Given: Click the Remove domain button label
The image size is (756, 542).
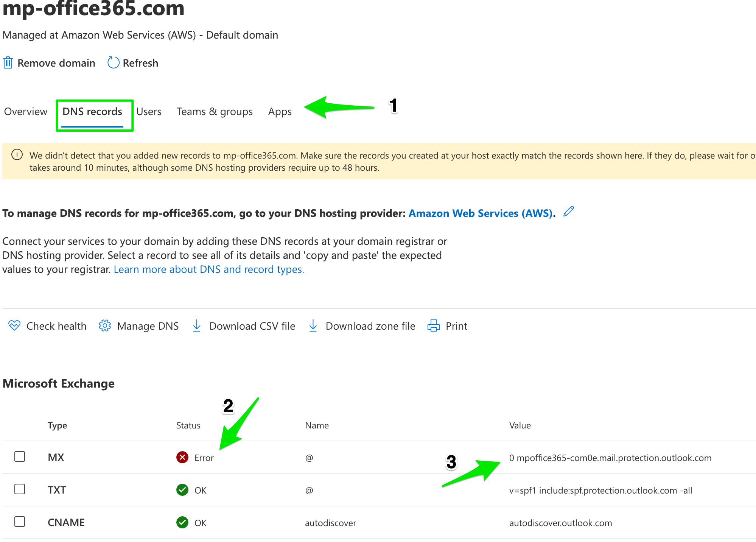Looking at the screenshot, I should click(x=56, y=63).
